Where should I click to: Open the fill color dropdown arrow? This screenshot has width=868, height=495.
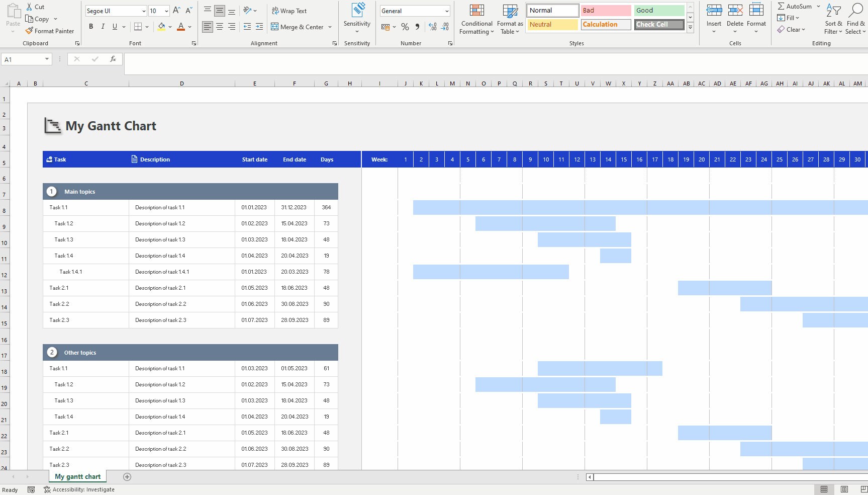click(169, 27)
